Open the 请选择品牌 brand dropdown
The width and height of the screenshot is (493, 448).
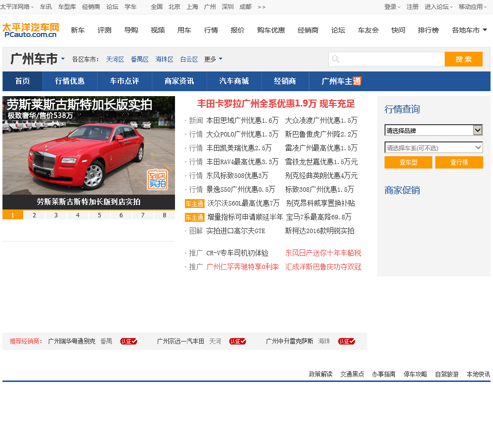click(433, 130)
